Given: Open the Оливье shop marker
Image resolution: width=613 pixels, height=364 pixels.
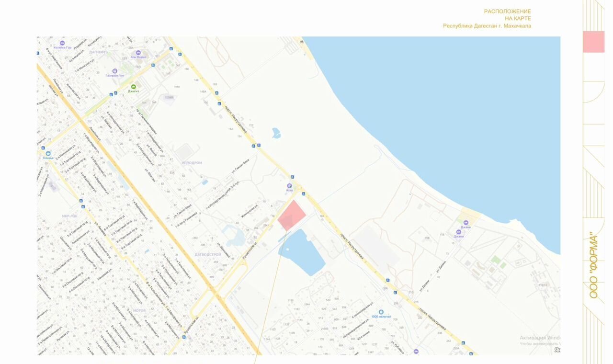Looking at the screenshot, I should pyautogui.click(x=48, y=154).
